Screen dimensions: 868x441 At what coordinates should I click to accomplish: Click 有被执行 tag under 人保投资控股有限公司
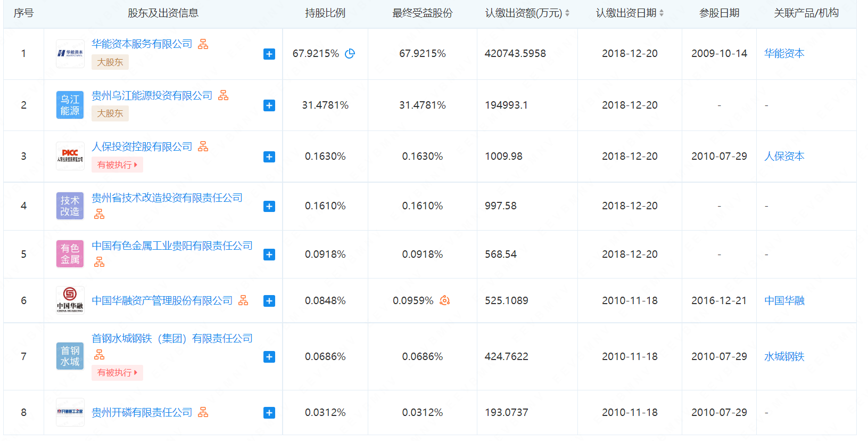(x=117, y=165)
